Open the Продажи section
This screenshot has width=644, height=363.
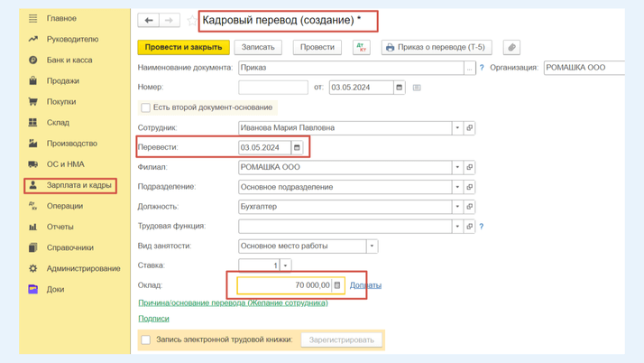(62, 81)
